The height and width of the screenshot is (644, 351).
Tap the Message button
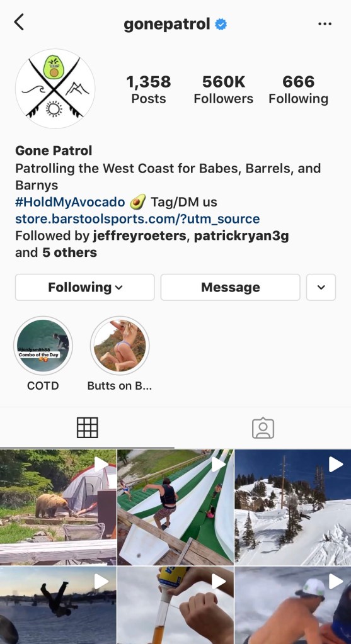click(x=230, y=287)
